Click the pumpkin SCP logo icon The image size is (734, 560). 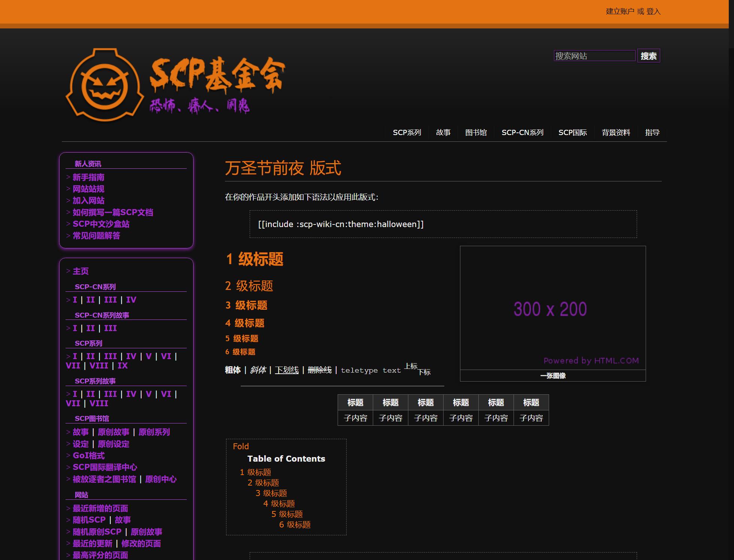(105, 85)
